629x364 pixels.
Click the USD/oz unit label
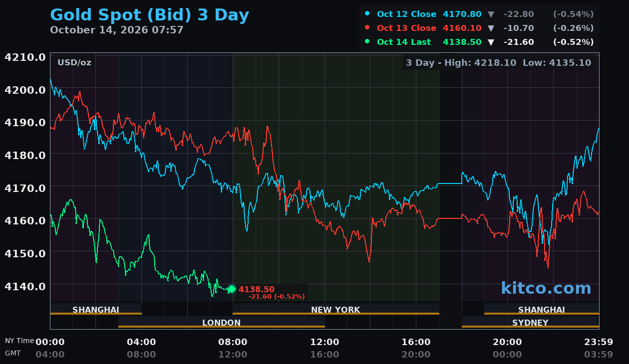click(74, 62)
